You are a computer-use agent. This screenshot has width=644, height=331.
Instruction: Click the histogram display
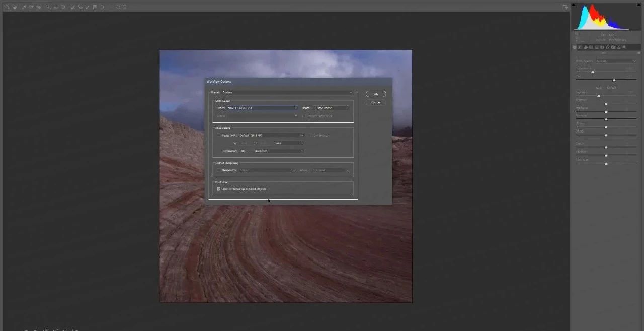pos(606,17)
